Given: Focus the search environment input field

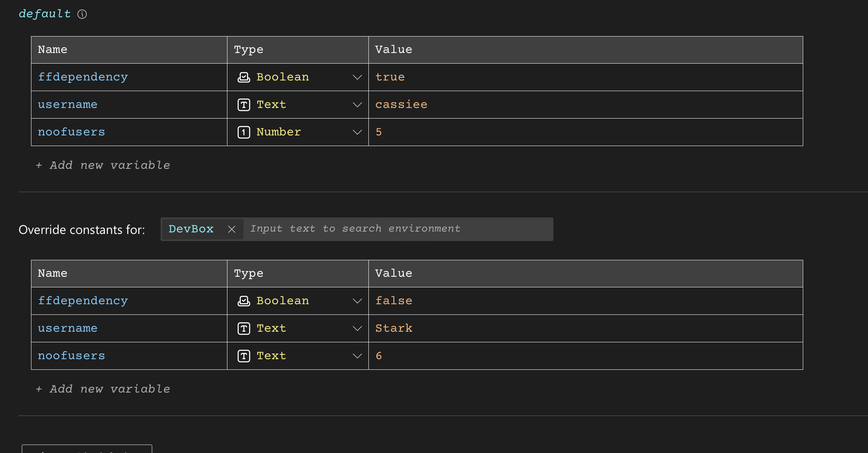Looking at the screenshot, I should [x=397, y=229].
